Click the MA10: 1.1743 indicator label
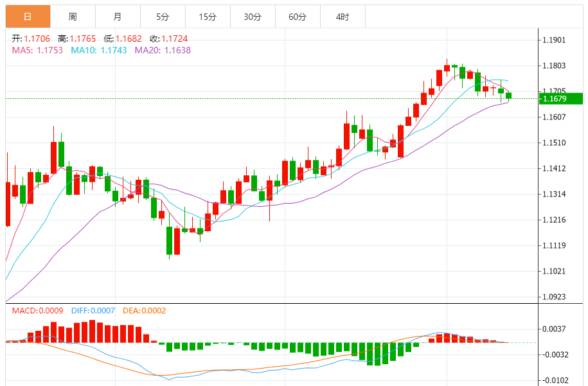The width and height of the screenshot is (588, 386). coord(99,50)
